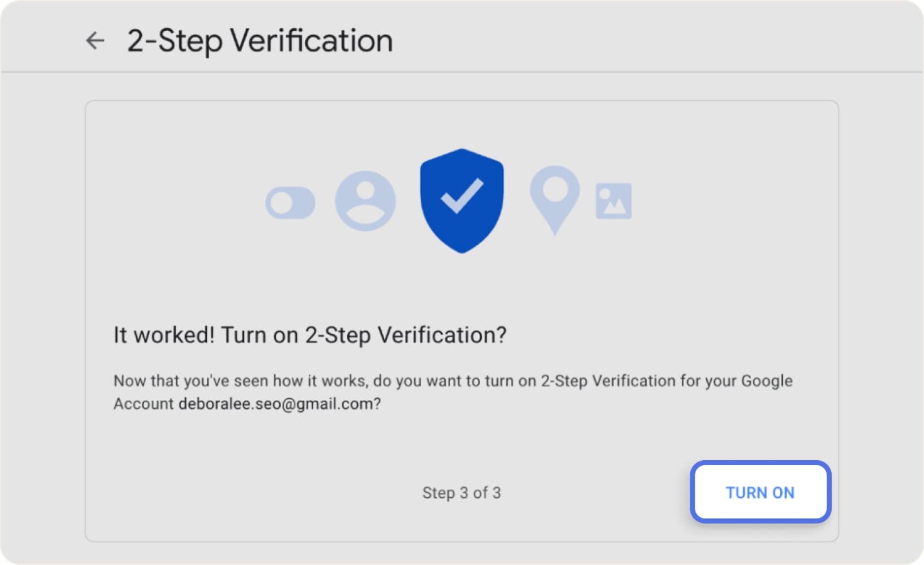Screen dimensions: 924x565
Task: Enable verification using the shield step indicator
Action: coord(461,200)
